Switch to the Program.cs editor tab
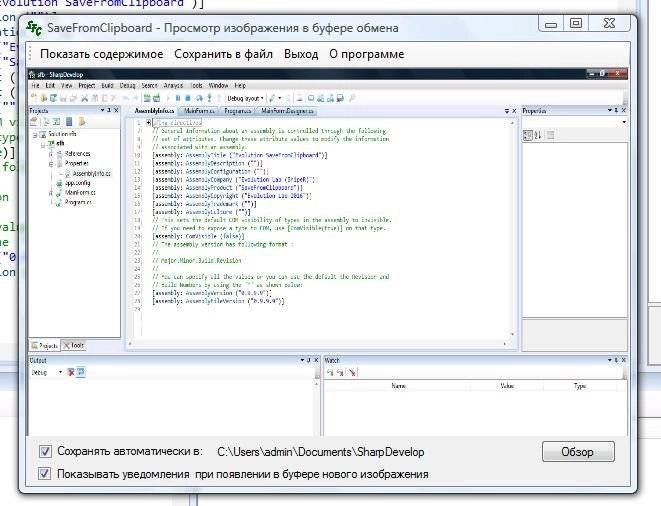 (237, 111)
